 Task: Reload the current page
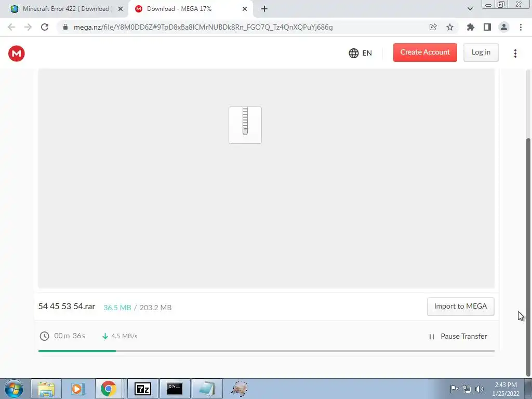click(45, 27)
